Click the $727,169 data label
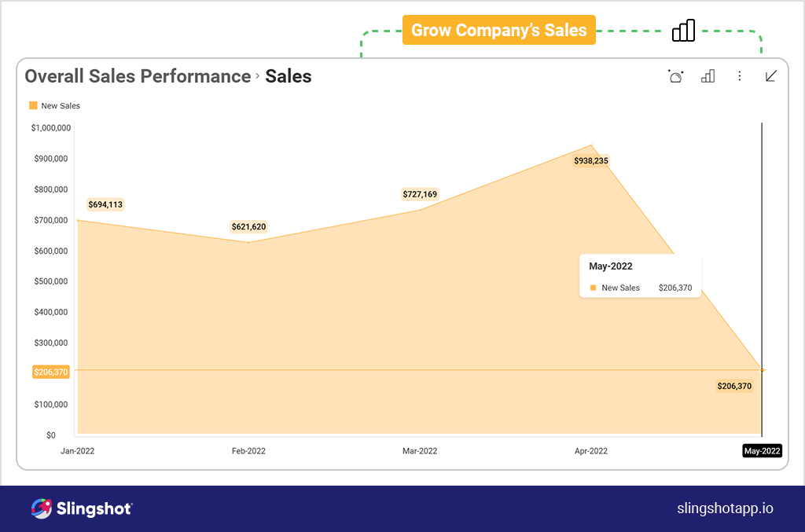The width and height of the screenshot is (805, 532). (x=420, y=194)
